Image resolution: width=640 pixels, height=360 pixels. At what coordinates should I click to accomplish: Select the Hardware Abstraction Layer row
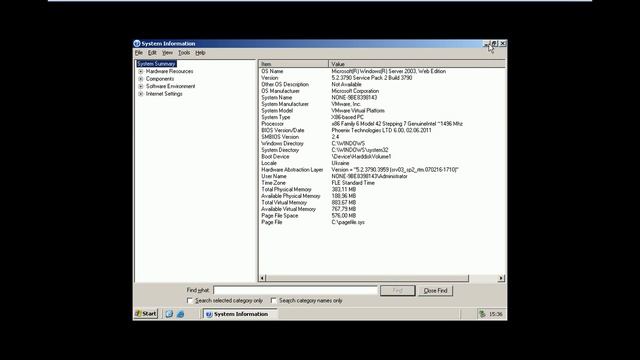[382, 170]
